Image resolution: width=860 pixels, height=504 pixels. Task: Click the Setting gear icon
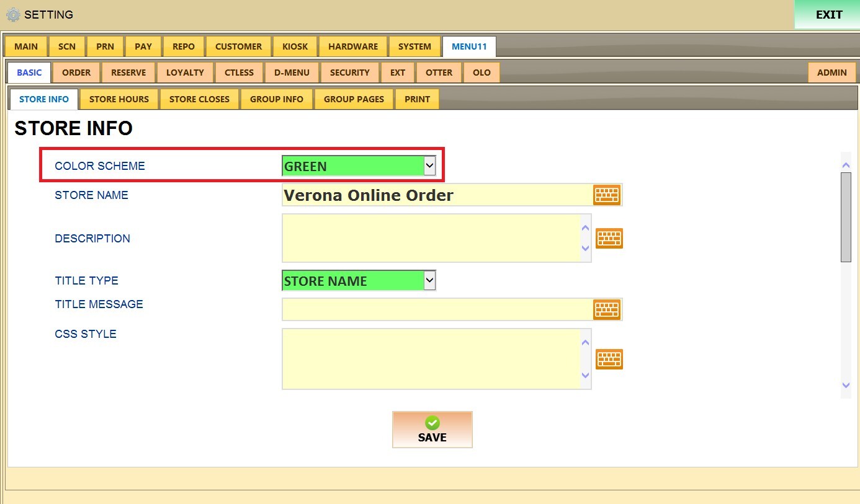click(13, 14)
